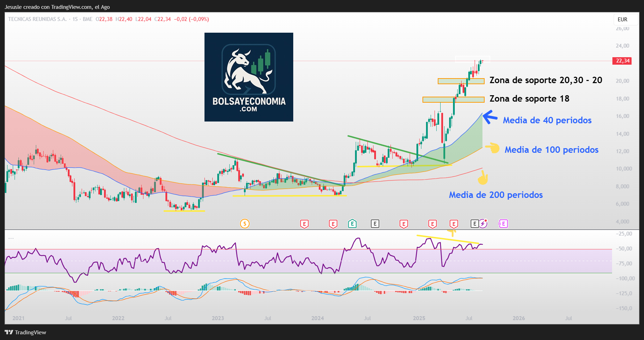Click the 12,00 price axis label

click(x=622, y=151)
